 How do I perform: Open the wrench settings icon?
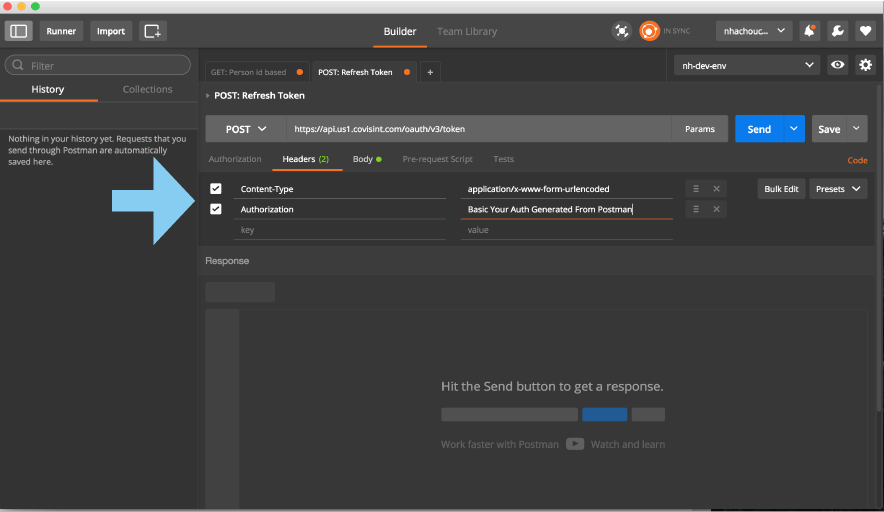click(x=837, y=31)
